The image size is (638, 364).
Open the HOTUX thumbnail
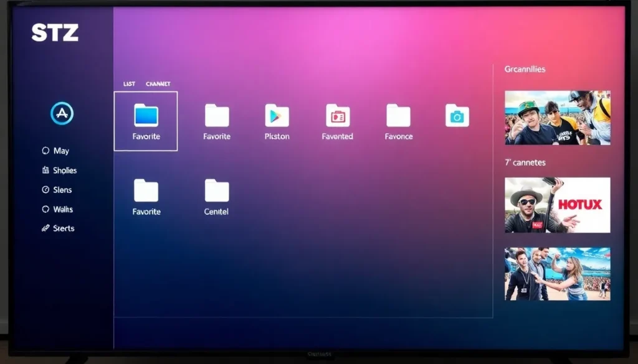coord(557,205)
